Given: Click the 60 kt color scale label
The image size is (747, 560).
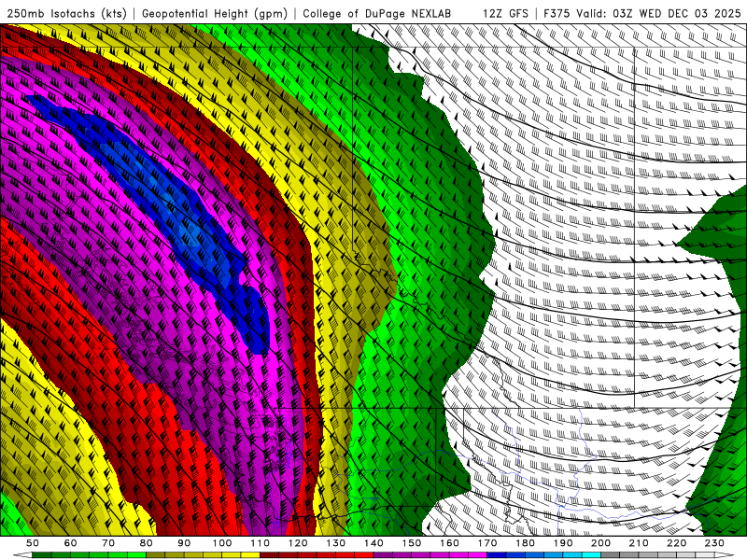Looking at the screenshot, I should point(70,543).
